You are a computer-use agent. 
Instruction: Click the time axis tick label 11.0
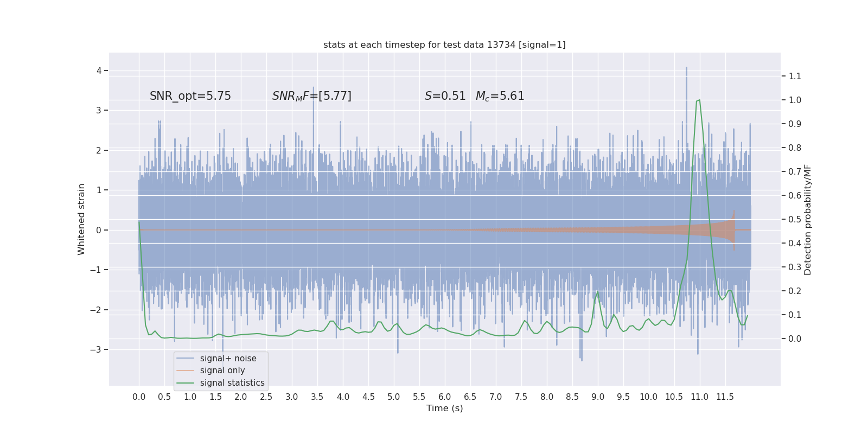[700, 397]
